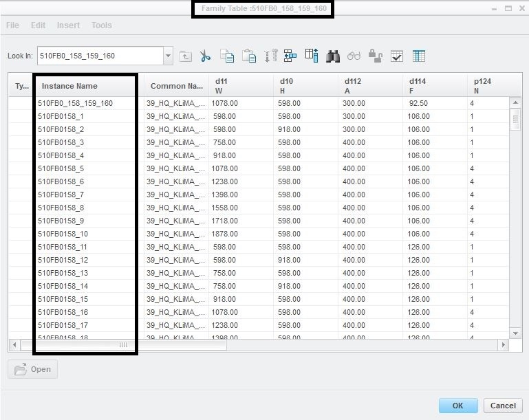The image size is (529, 420).
Task: Click d10 value 918.00 in row 510FB0158_14
Action: (289, 286)
